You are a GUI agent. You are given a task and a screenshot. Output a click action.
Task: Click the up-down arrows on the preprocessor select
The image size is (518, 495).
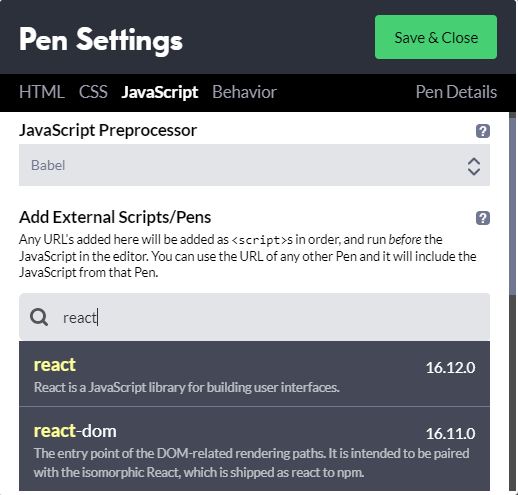click(x=474, y=166)
